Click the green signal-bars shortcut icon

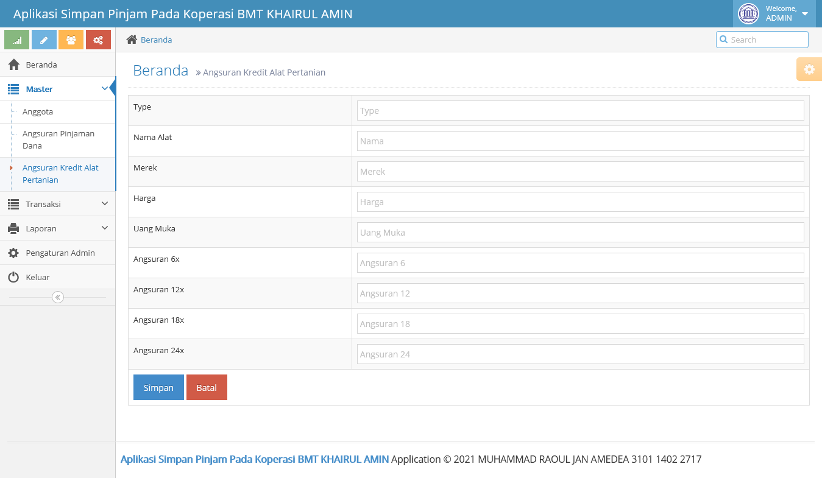[16, 40]
